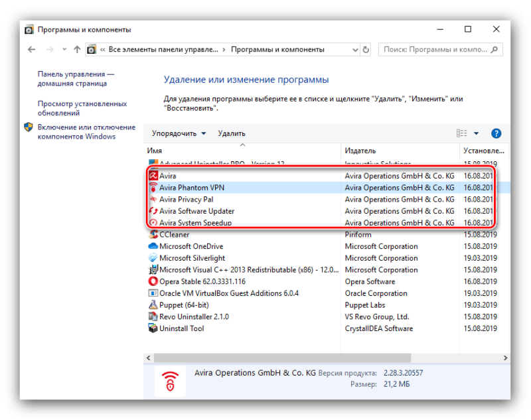Click the control panel icon in address bar
531x420 pixels.
tap(92, 50)
